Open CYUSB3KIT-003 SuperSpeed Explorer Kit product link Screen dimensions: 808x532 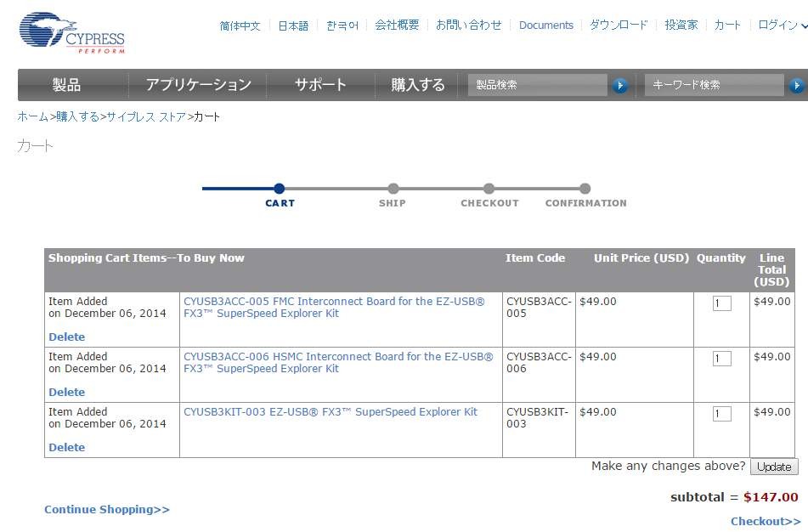click(x=331, y=412)
